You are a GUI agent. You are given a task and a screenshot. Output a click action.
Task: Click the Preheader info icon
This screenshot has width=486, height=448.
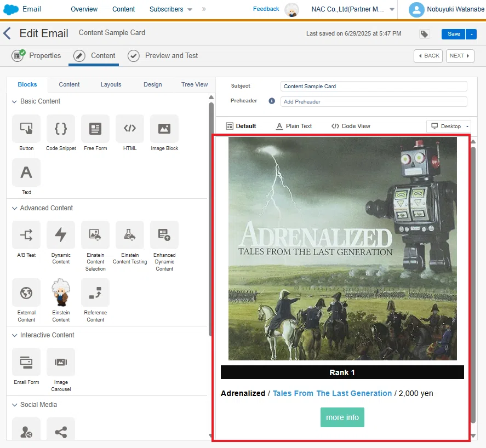(x=272, y=101)
